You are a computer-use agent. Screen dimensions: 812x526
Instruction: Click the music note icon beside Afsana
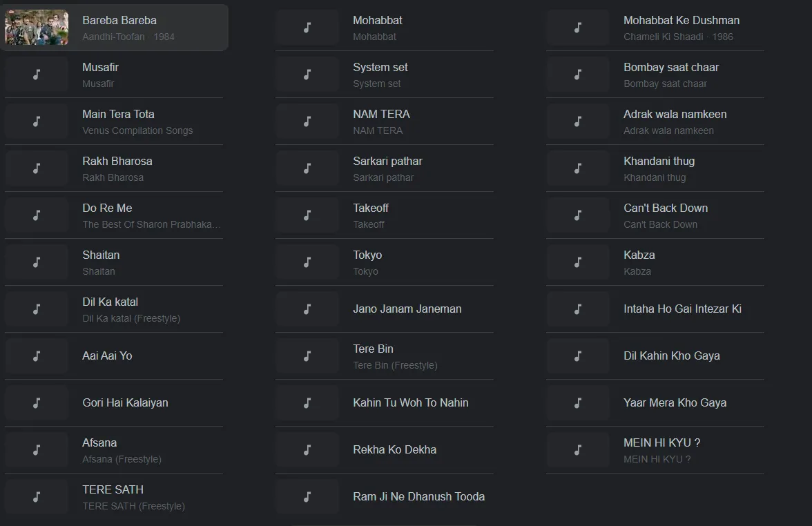tap(37, 450)
